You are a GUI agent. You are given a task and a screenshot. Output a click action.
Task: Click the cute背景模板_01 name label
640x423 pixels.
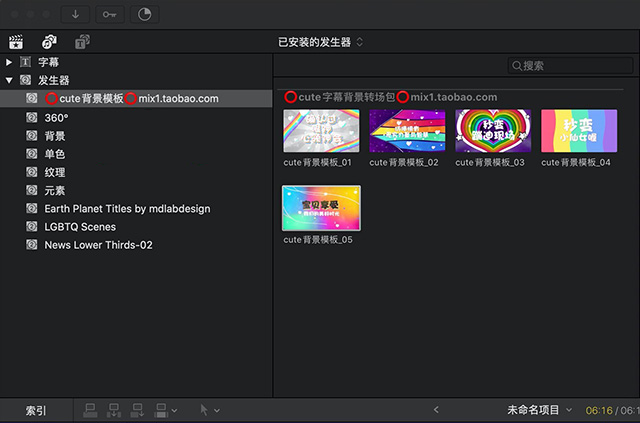pos(318,163)
